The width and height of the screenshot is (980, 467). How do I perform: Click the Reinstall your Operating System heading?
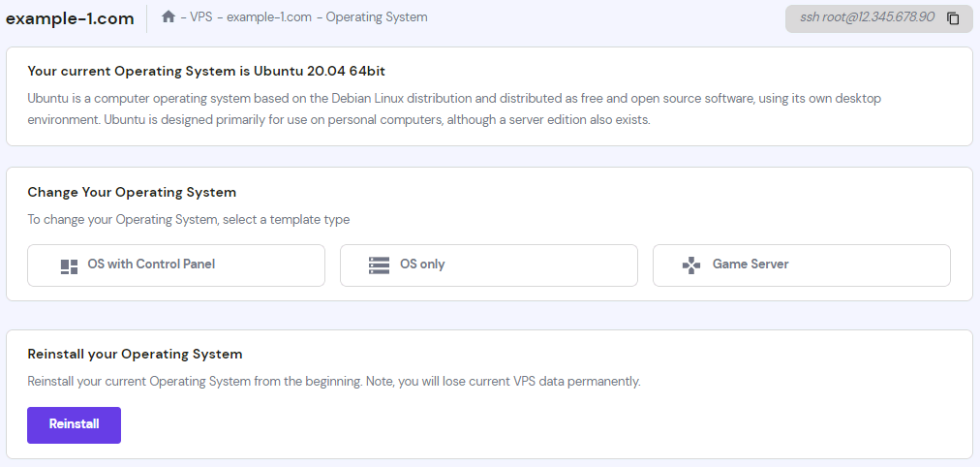[x=135, y=354]
